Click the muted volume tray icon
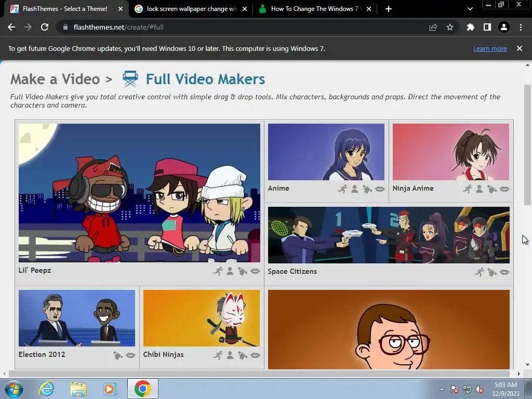532x399 pixels. coord(480,389)
